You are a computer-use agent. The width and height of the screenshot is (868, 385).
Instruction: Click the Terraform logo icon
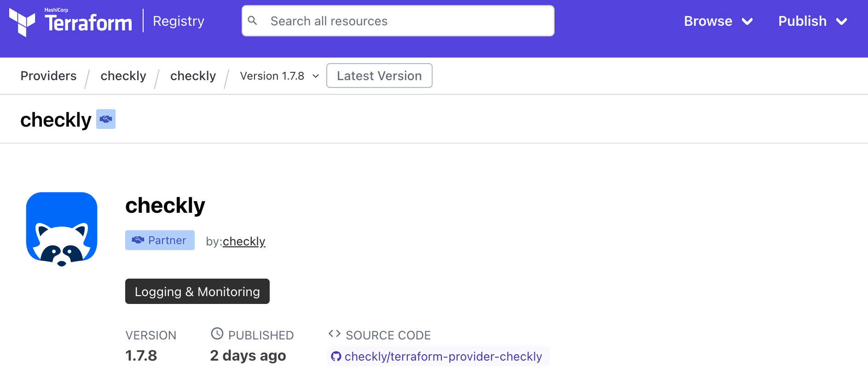(22, 22)
